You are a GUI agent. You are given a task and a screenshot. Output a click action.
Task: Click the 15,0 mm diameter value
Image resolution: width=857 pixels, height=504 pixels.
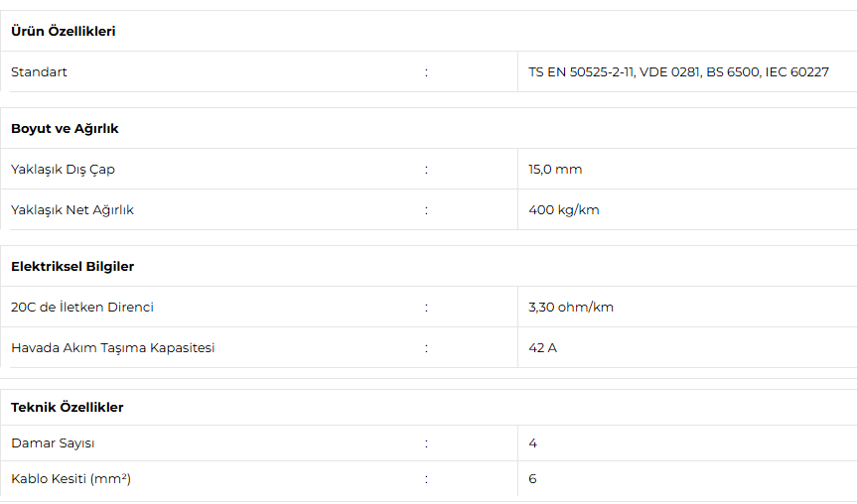[x=555, y=170]
